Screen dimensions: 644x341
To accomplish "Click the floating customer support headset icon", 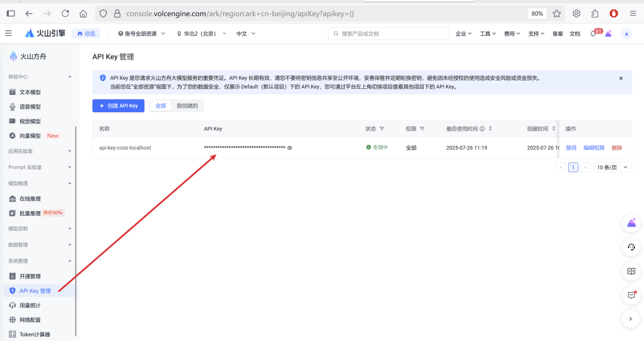I will tap(631, 247).
